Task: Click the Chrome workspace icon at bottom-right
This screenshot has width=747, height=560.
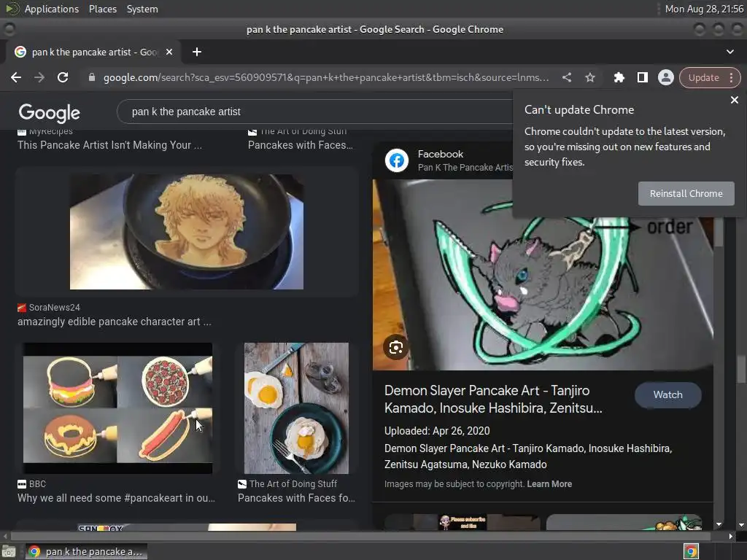Action: (691, 551)
